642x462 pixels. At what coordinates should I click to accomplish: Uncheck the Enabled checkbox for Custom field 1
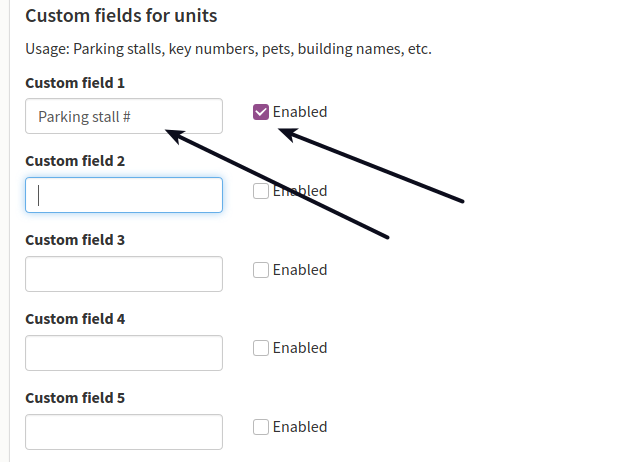[261, 112]
